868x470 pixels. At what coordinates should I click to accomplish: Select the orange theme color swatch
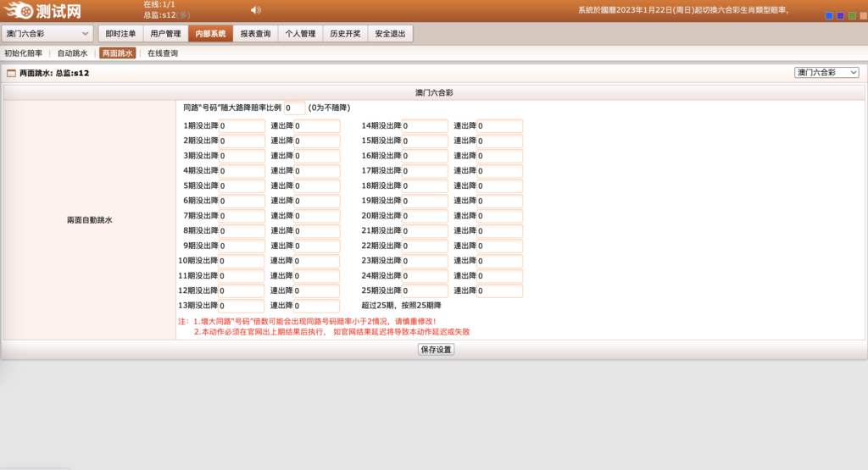(x=863, y=15)
